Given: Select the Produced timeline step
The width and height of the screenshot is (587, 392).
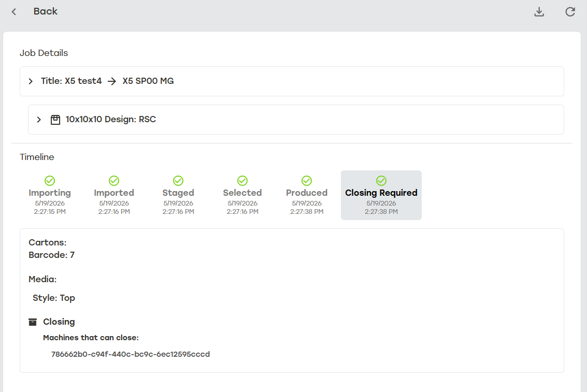Looking at the screenshot, I should (x=307, y=195).
